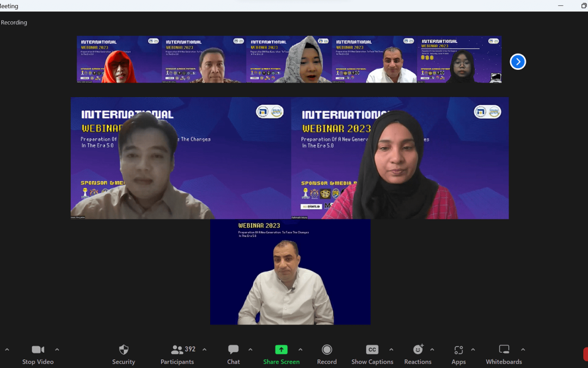The height and width of the screenshot is (368, 588).
Task: Restore the window using the title bar button
Action: (x=584, y=5)
